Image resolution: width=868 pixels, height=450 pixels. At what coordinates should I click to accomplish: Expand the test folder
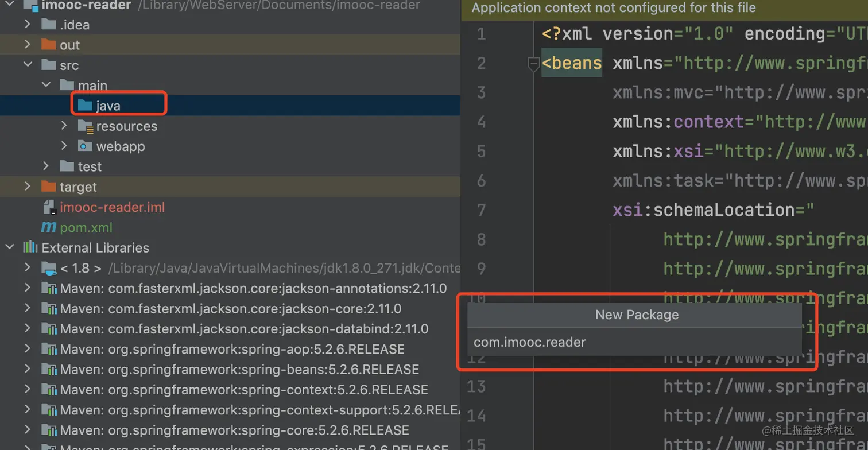tap(46, 166)
